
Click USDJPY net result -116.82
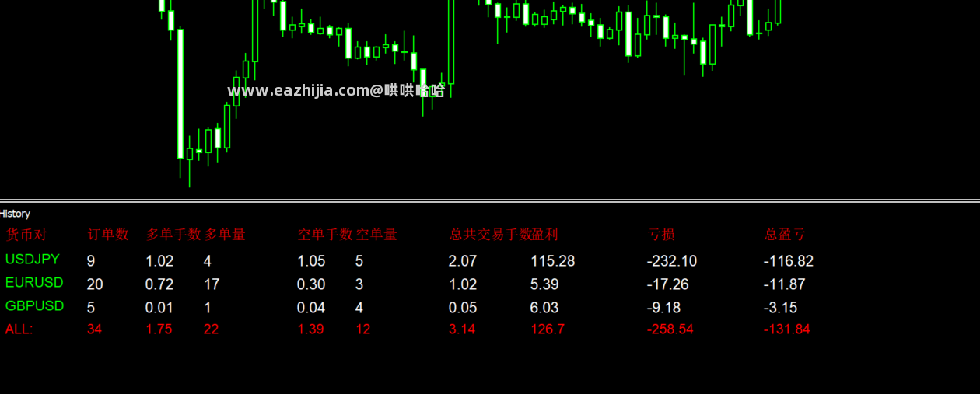click(789, 261)
